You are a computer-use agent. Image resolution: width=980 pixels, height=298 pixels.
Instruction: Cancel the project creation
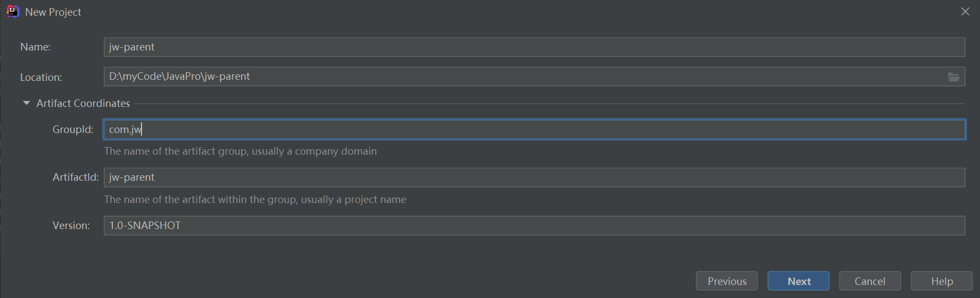pyautogui.click(x=870, y=281)
